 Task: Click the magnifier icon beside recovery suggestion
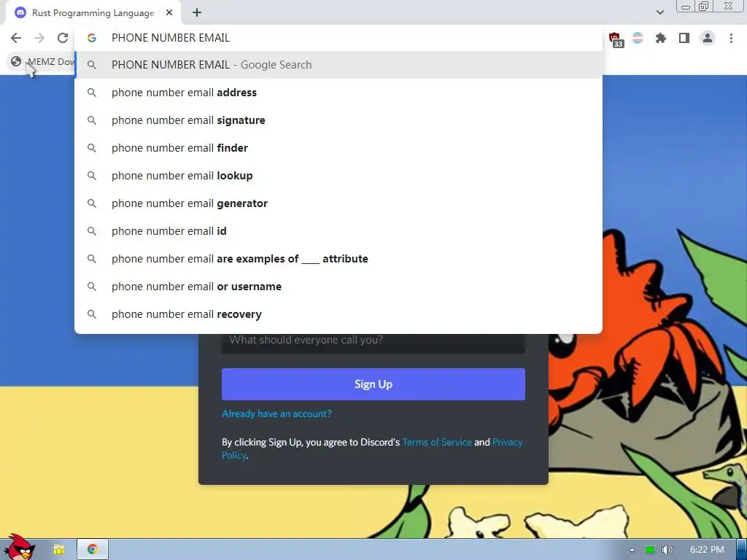click(x=92, y=314)
